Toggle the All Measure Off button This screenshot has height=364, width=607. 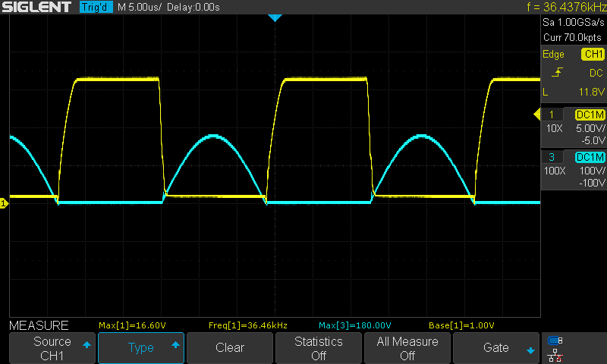(x=407, y=348)
